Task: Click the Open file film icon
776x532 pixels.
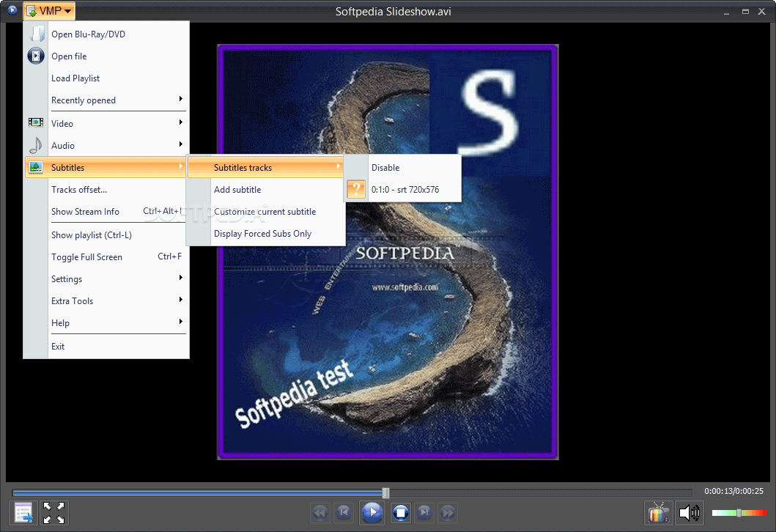Action: pyautogui.click(x=36, y=56)
